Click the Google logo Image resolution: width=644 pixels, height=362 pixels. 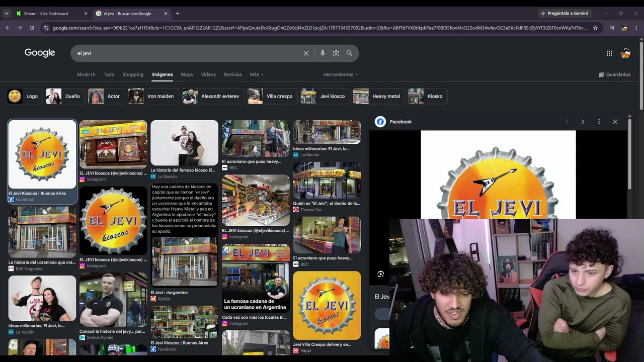(x=40, y=53)
